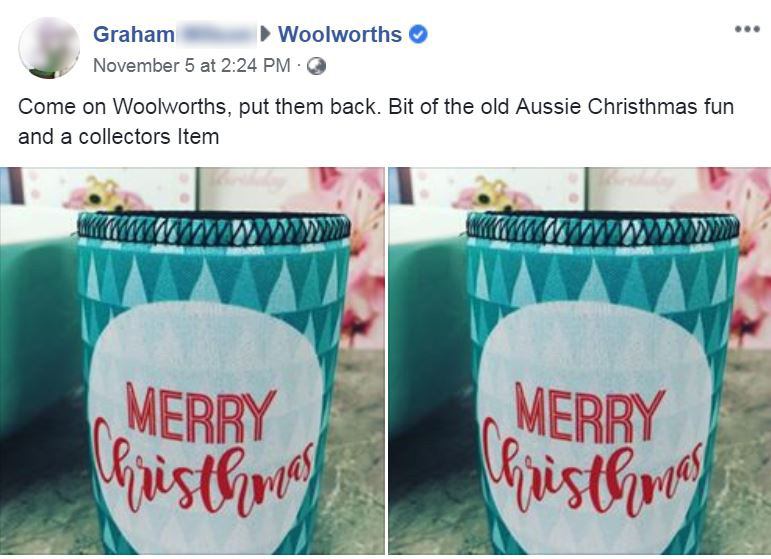Click the blurred surname next to Graham

tap(216, 34)
